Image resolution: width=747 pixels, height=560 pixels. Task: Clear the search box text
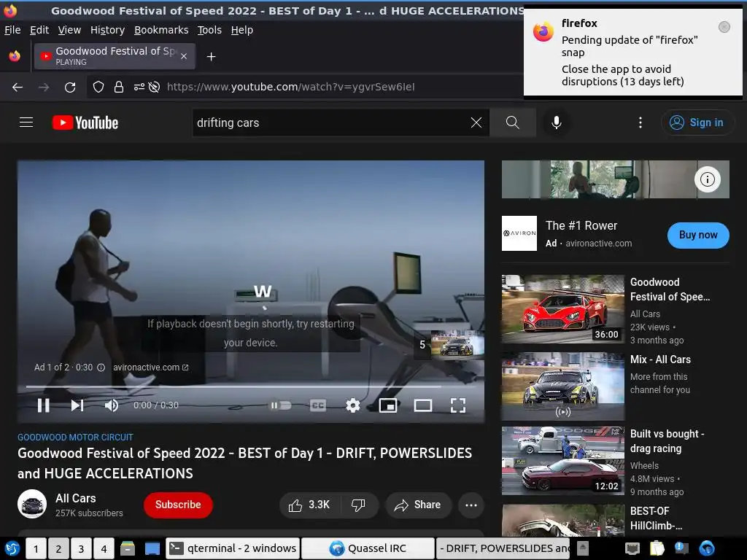click(476, 122)
